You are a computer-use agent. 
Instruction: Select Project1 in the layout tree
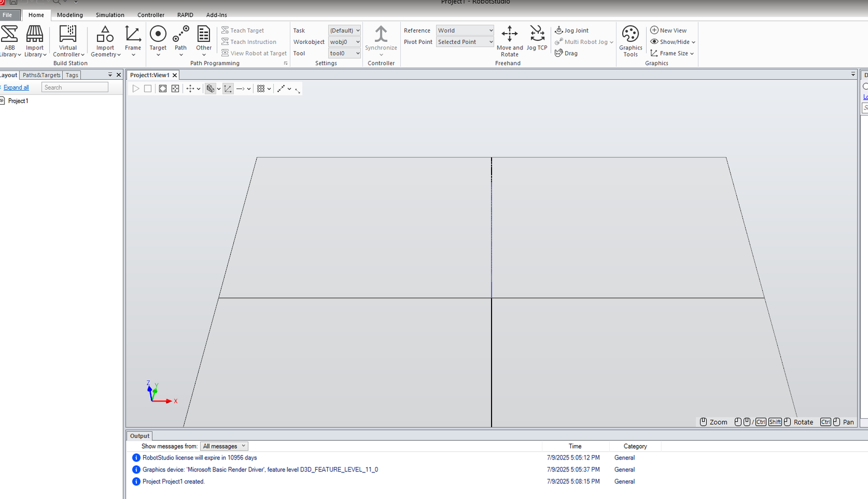pos(18,101)
